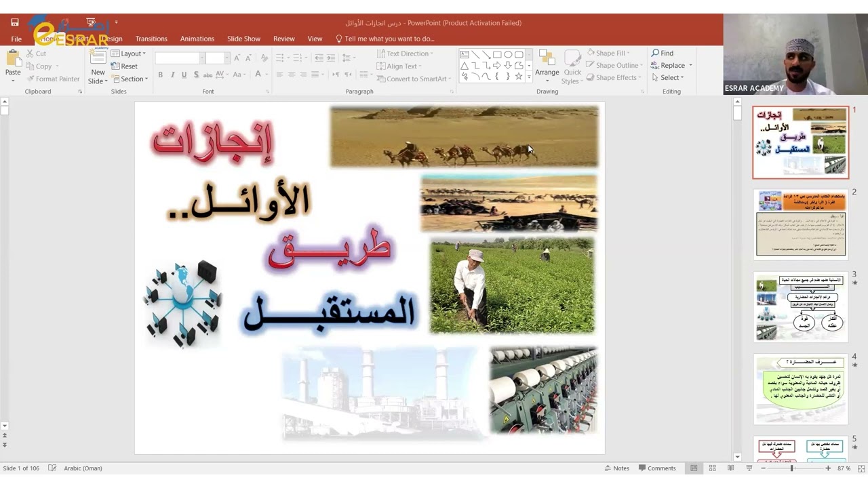The height and width of the screenshot is (488, 868).
Task: Open the Shape Fill dropdown
Action: coord(609,53)
